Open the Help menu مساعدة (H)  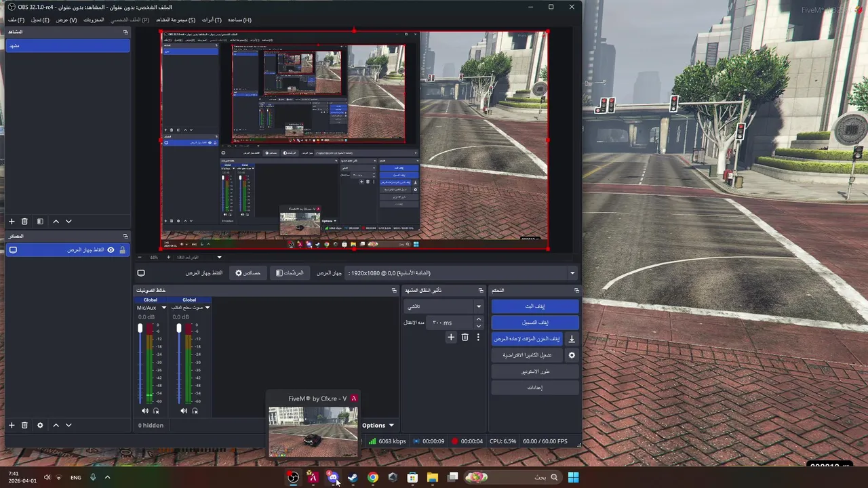click(x=239, y=20)
